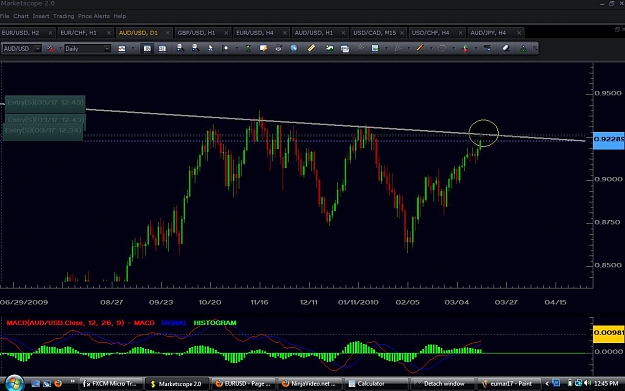This screenshot has height=391, width=625.
Task: Click the add label note icon
Action: [x=263, y=48]
